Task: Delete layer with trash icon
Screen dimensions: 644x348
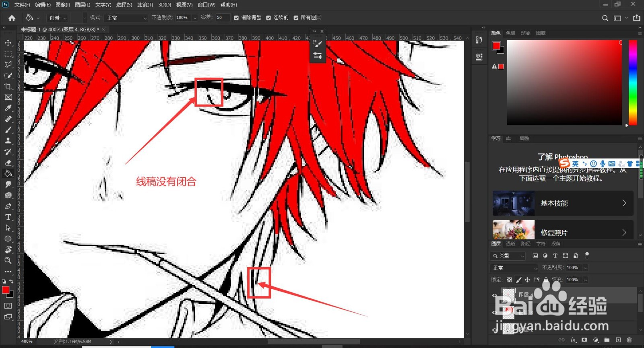Action: tap(630, 340)
